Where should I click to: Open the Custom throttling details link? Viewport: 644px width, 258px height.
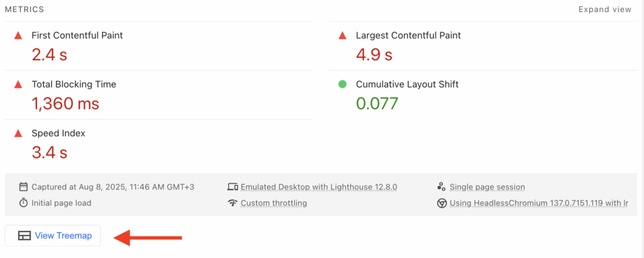click(274, 203)
